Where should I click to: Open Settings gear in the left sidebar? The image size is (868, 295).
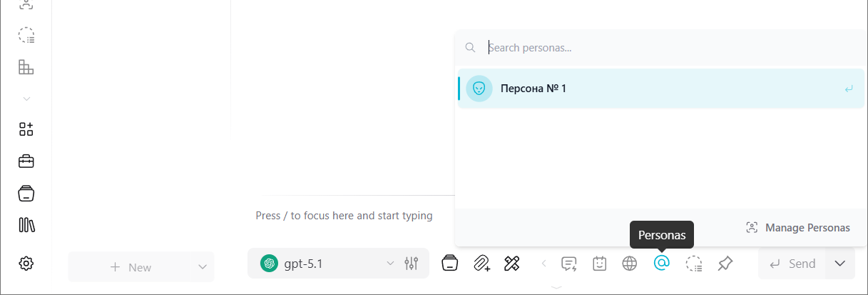coord(26,264)
